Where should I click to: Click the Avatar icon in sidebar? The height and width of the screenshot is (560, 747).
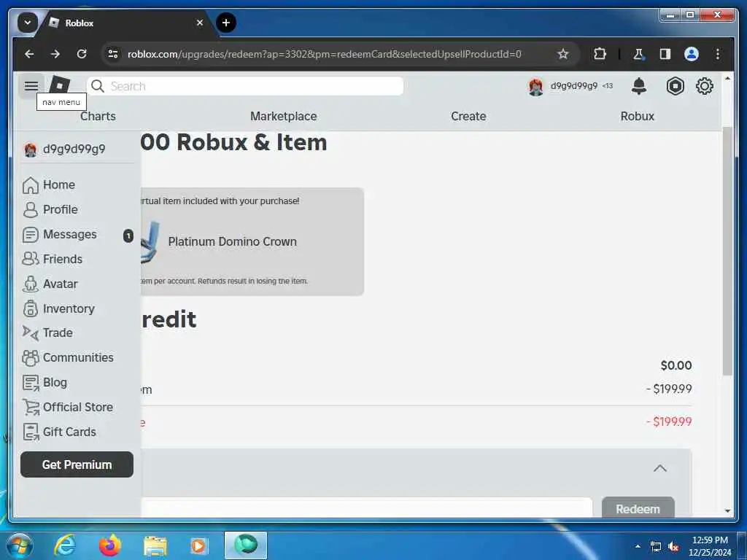31,284
